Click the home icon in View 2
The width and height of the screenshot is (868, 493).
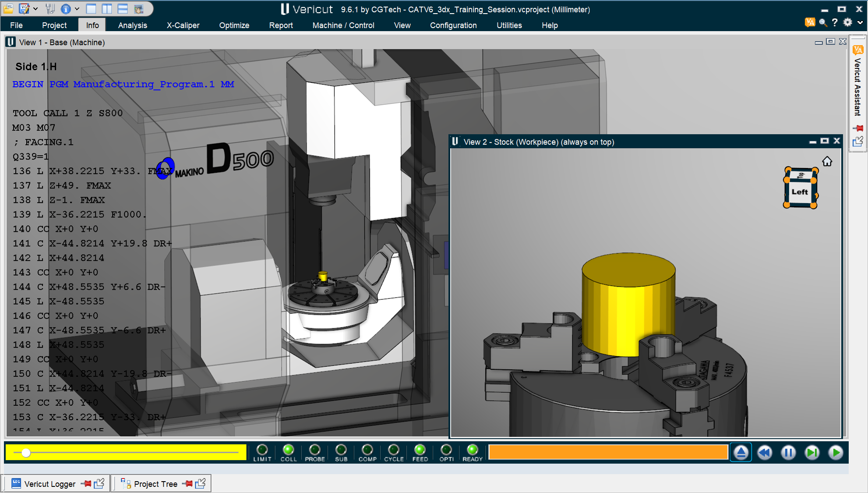pos(827,162)
